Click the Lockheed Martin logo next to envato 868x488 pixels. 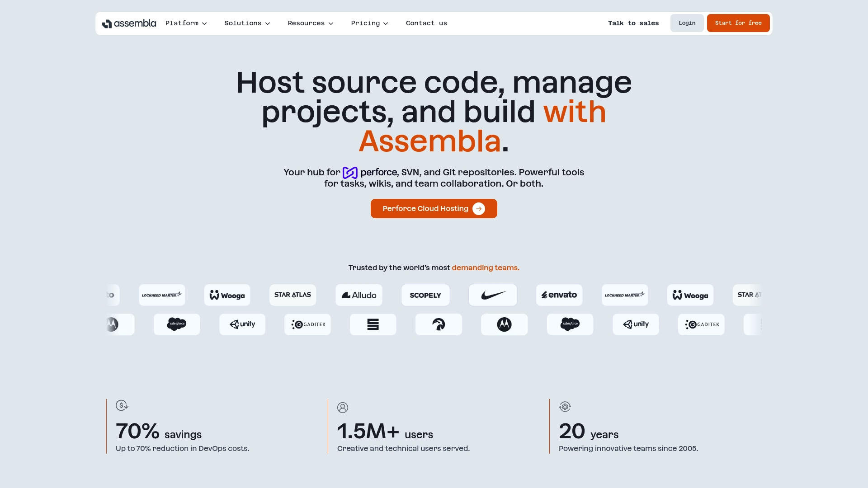(x=625, y=295)
